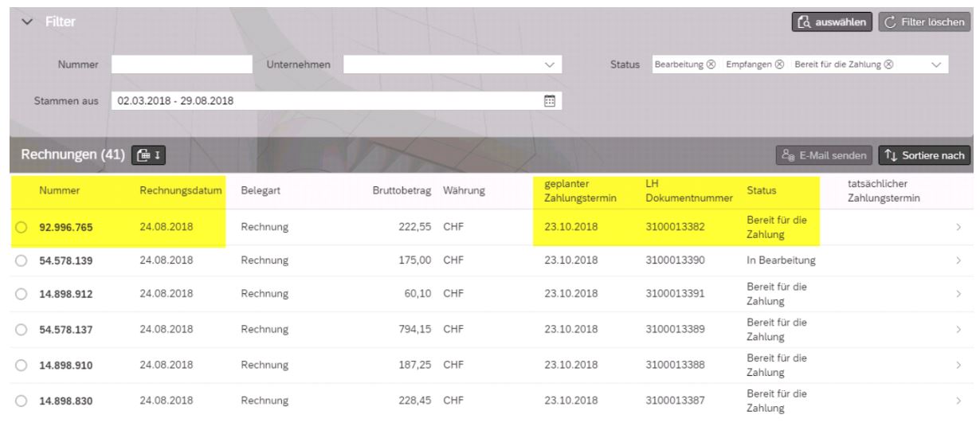
Task: Click the export icon beside Rechnungen (41)
Action: (149, 154)
